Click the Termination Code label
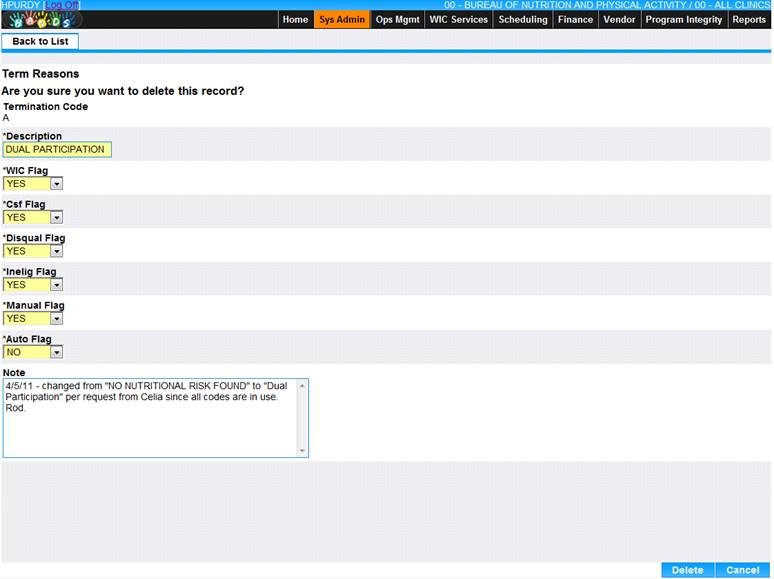 (x=45, y=107)
